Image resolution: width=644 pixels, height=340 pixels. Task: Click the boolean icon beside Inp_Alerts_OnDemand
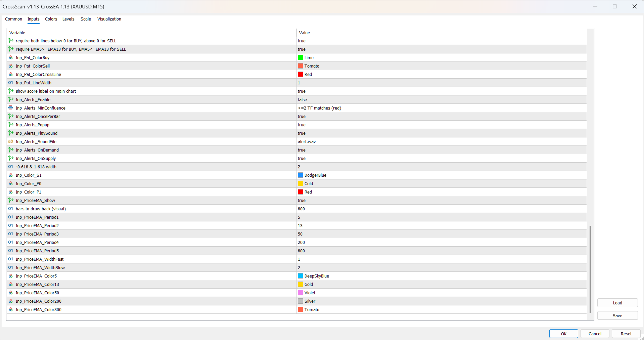11,150
